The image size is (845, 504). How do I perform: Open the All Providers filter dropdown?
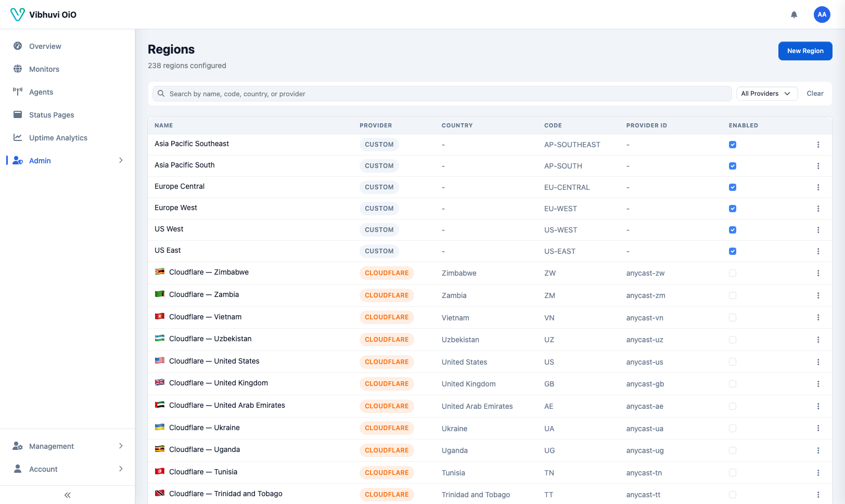767,94
